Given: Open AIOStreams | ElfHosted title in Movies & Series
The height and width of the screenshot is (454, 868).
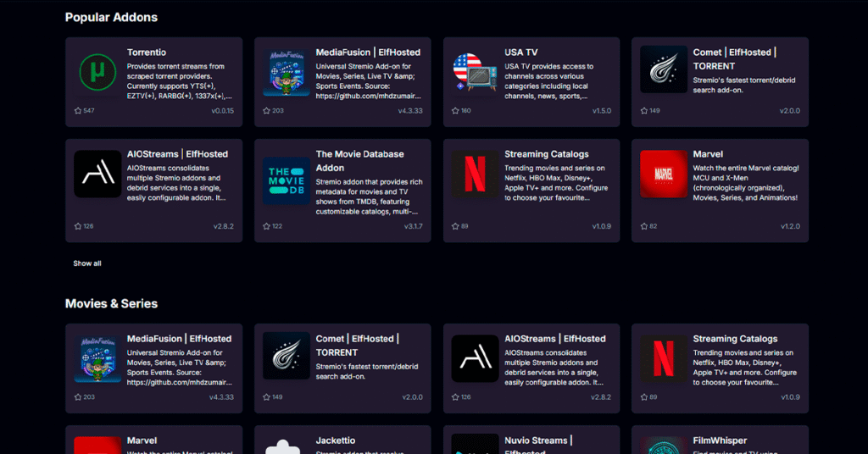Looking at the screenshot, I should [555, 339].
